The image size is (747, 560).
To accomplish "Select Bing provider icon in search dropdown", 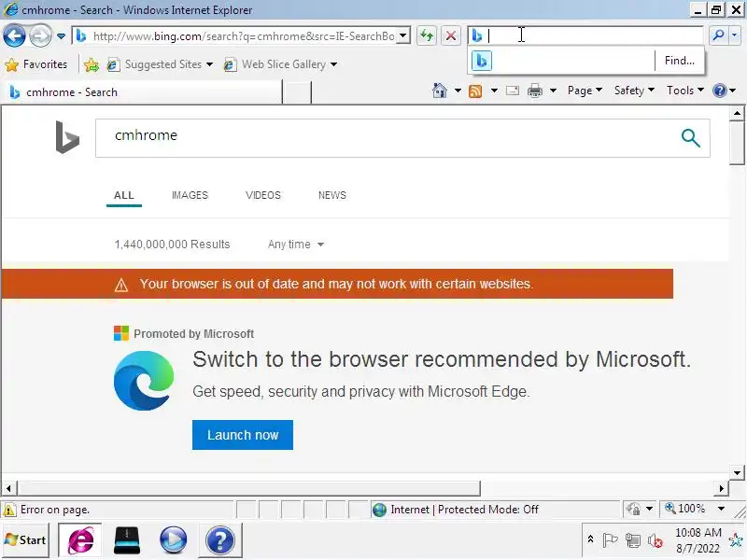I will tap(482, 61).
